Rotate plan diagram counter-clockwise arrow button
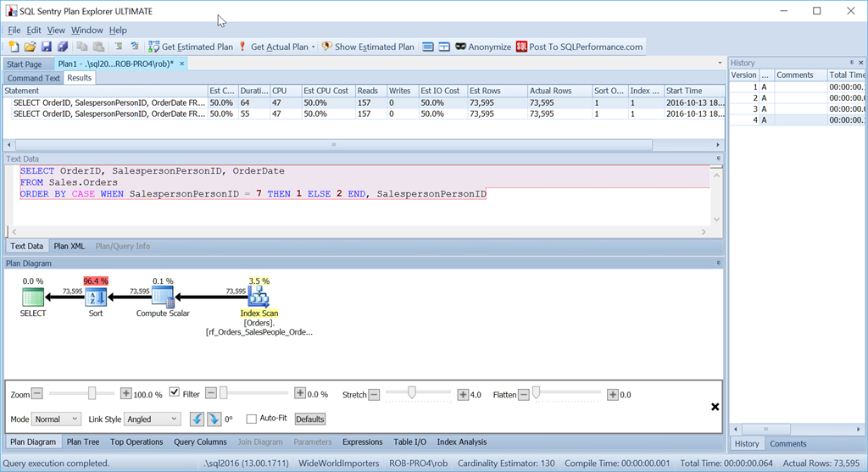Viewport: 868px width, 472px height. point(197,419)
